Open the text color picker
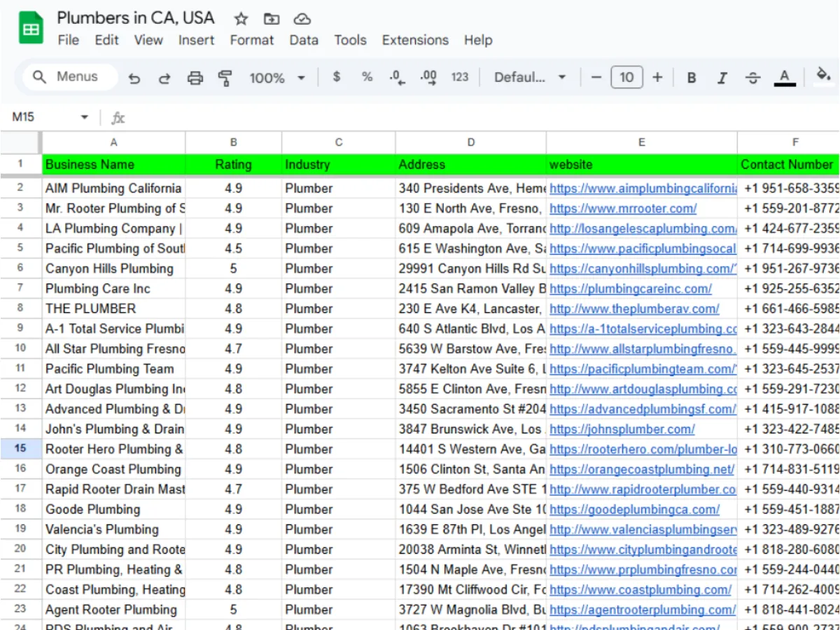 point(785,78)
